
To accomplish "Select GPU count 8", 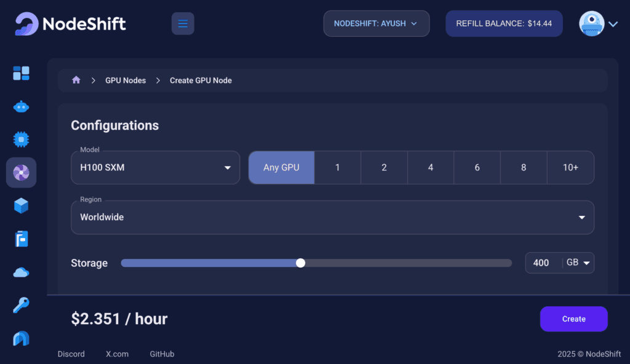I will pos(524,167).
